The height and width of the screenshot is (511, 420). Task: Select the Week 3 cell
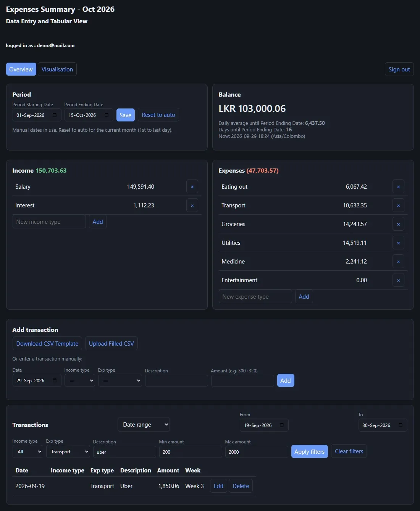194,486
